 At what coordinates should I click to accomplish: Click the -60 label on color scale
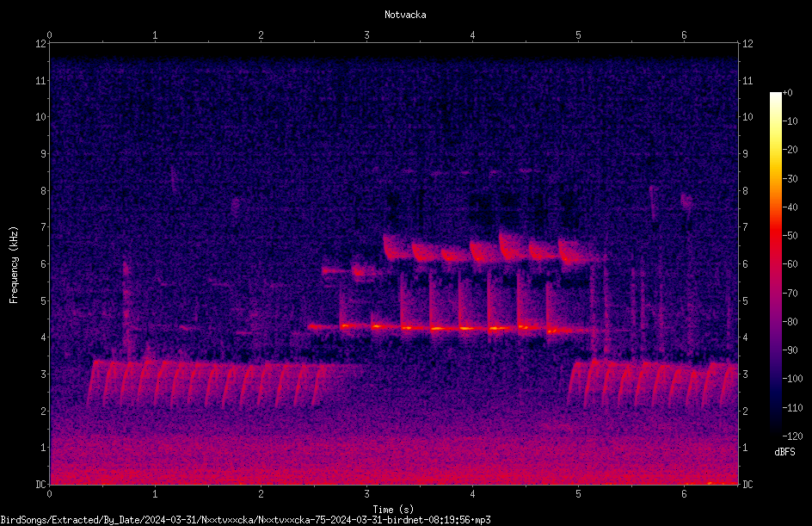[x=790, y=264]
